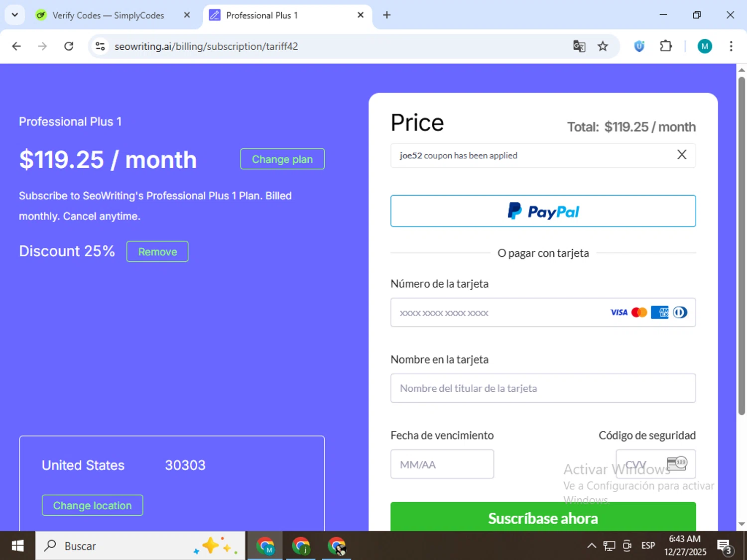Open Google Translate icon in address bar
The height and width of the screenshot is (560, 747).
pyautogui.click(x=579, y=46)
